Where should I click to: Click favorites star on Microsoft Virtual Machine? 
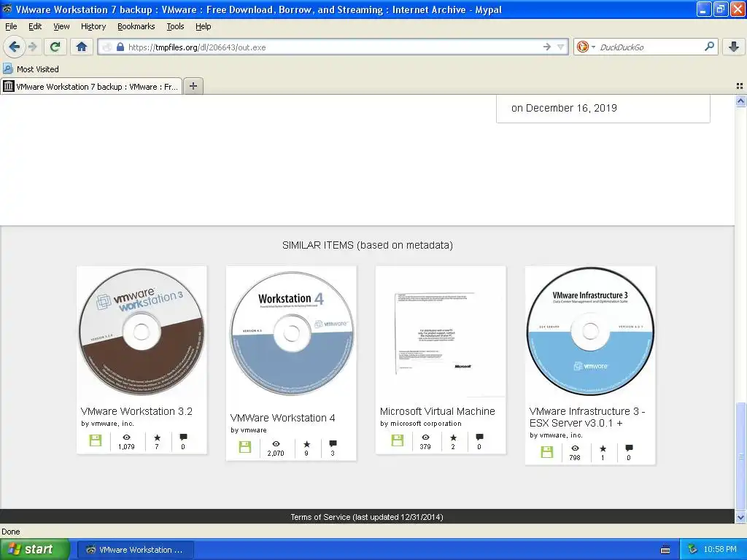(453, 437)
